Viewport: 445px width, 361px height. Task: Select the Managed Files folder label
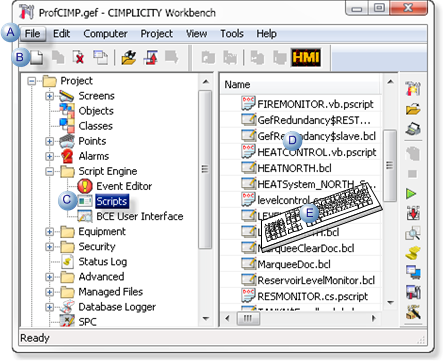pyautogui.click(x=111, y=292)
